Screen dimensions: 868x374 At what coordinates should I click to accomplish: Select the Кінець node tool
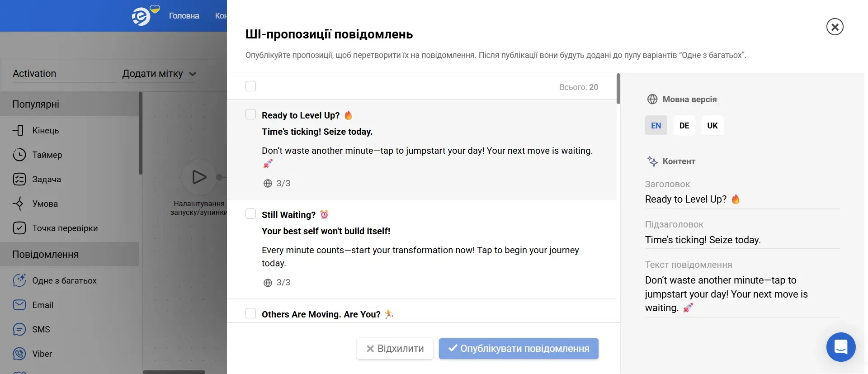(46, 130)
